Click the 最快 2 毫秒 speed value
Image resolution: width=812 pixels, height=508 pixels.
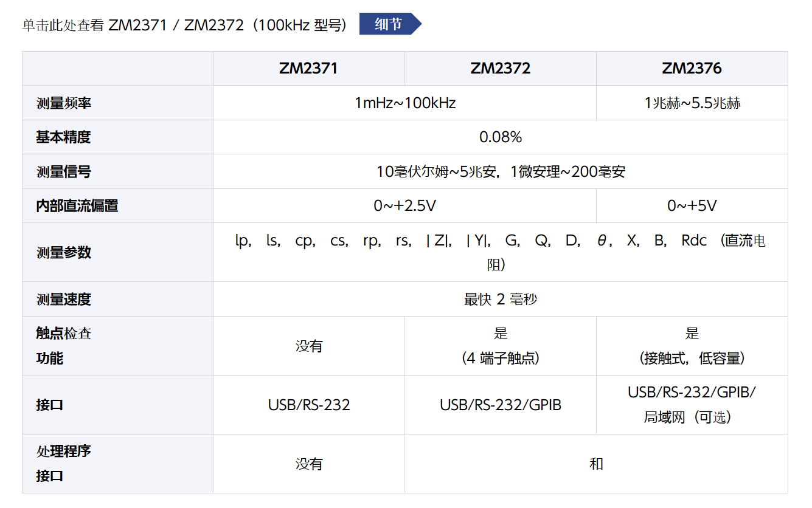coord(500,300)
